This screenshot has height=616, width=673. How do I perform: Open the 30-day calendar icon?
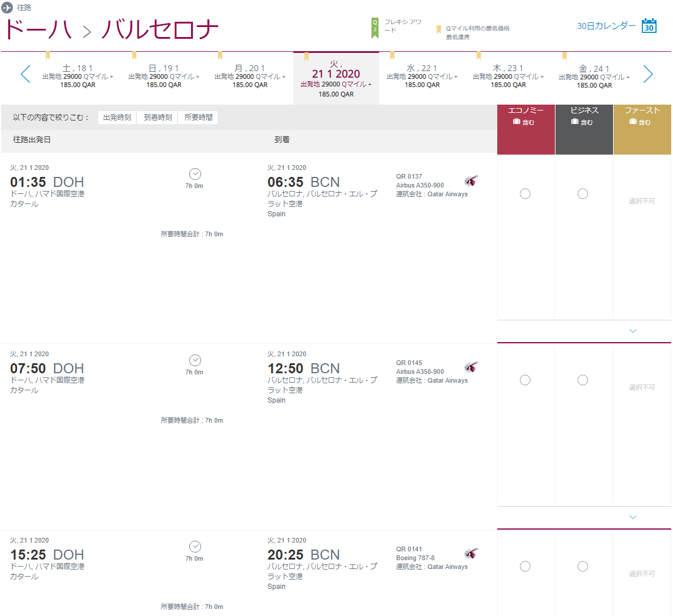pyautogui.click(x=649, y=26)
